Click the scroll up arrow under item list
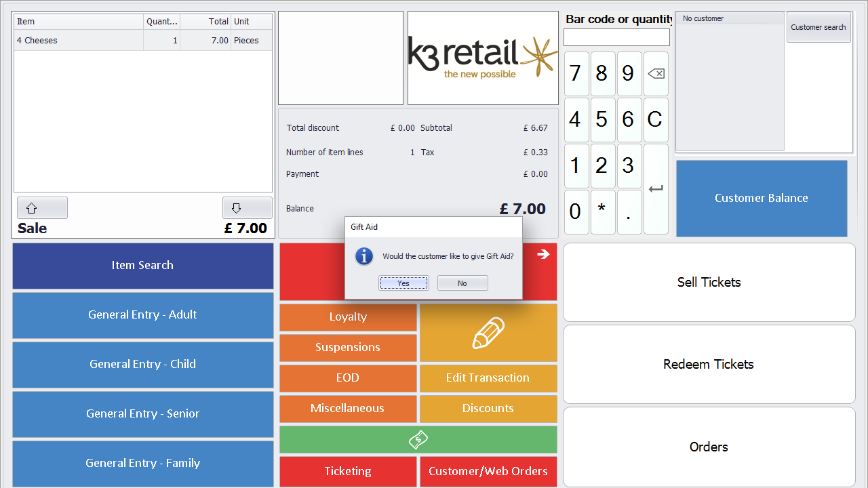The height and width of the screenshot is (488, 868). pyautogui.click(x=41, y=208)
